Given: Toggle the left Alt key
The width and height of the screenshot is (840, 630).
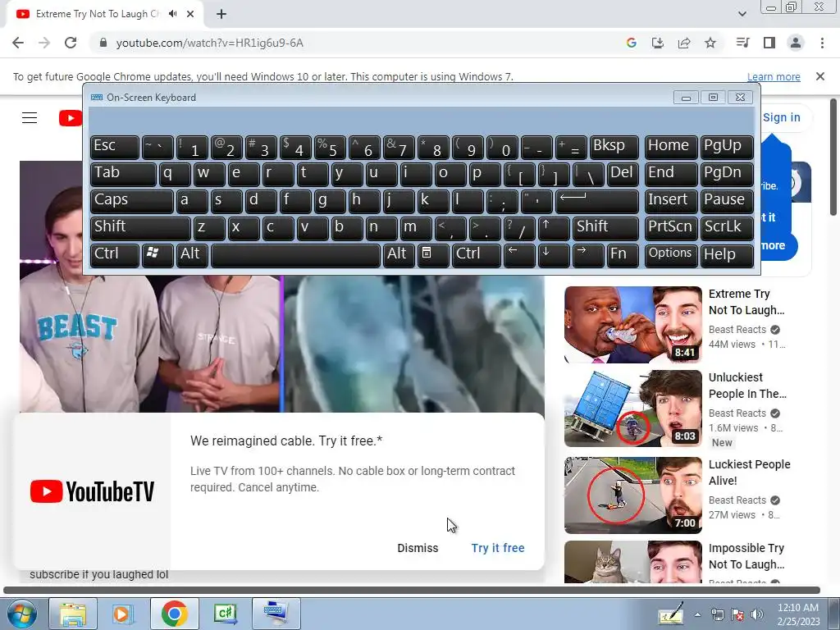Looking at the screenshot, I should (192, 255).
